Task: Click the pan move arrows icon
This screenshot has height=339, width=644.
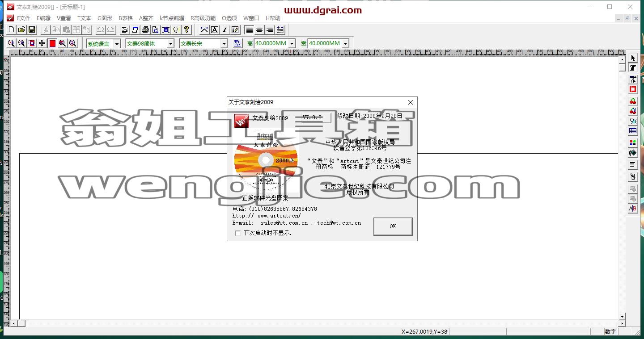Action: [42, 43]
